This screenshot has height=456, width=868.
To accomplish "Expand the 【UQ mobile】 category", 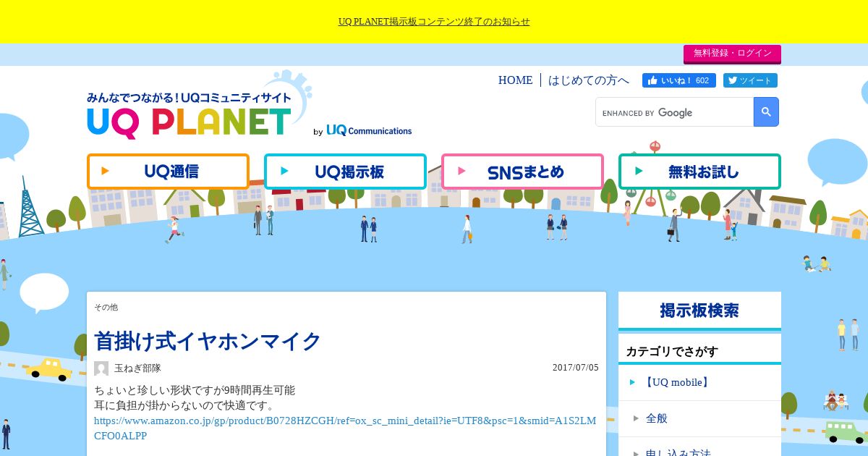I will pos(676,382).
